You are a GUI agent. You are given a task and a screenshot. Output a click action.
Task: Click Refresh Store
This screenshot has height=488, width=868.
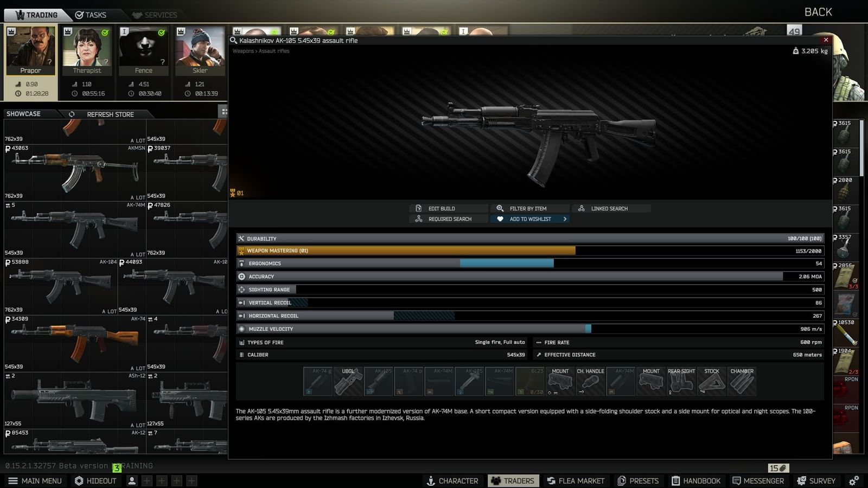[110, 114]
